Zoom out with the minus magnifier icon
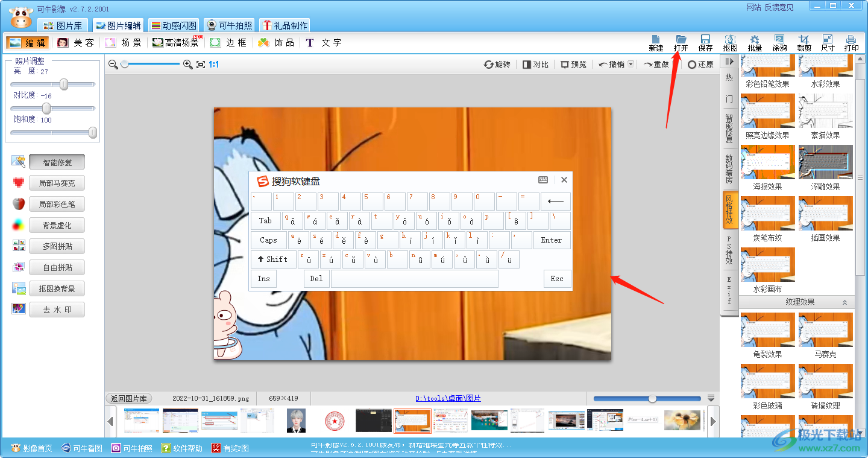868x458 pixels. [x=113, y=64]
